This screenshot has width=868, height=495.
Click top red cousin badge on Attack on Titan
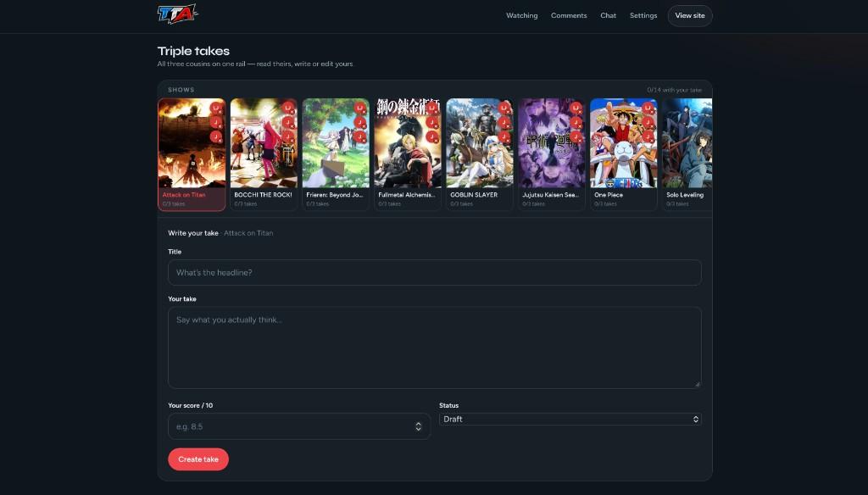point(216,108)
